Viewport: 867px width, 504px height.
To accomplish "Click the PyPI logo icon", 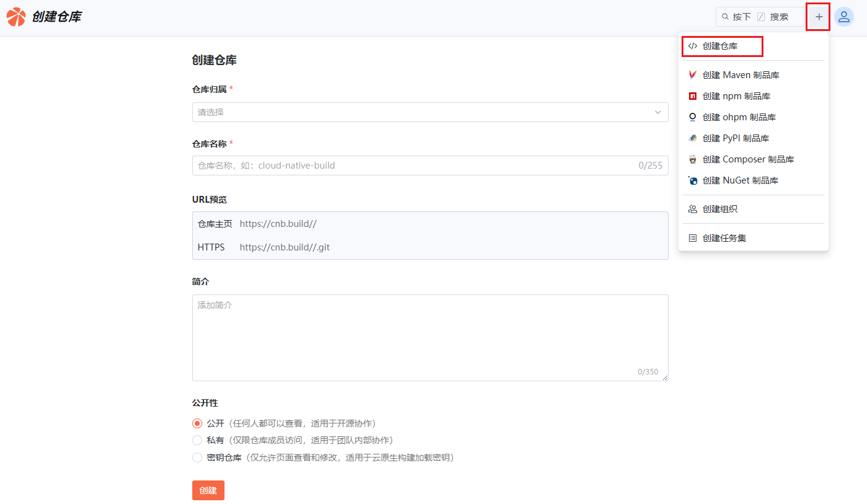I will pyautogui.click(x=693, y=138).
